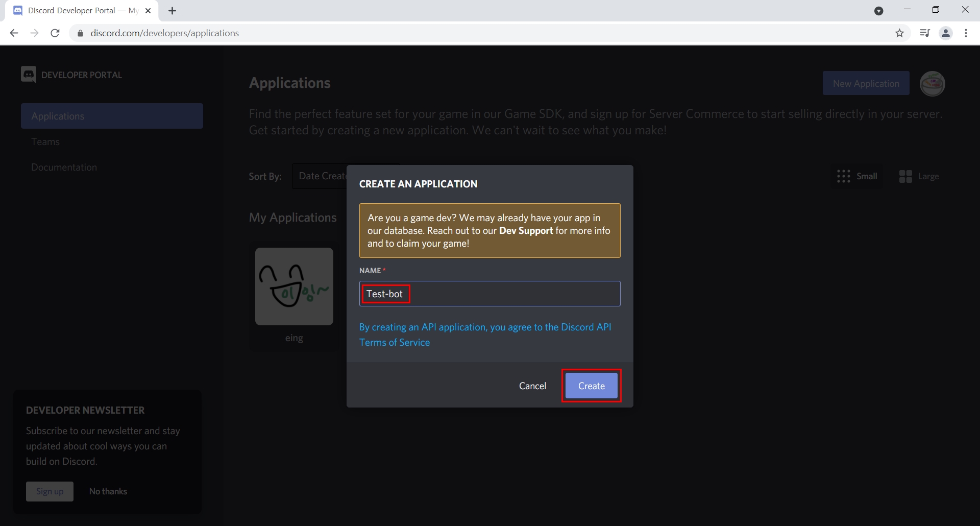Screen dimensions: 980x526
Task: Switch to Large grid view
Action: click(x=919, y=176)
